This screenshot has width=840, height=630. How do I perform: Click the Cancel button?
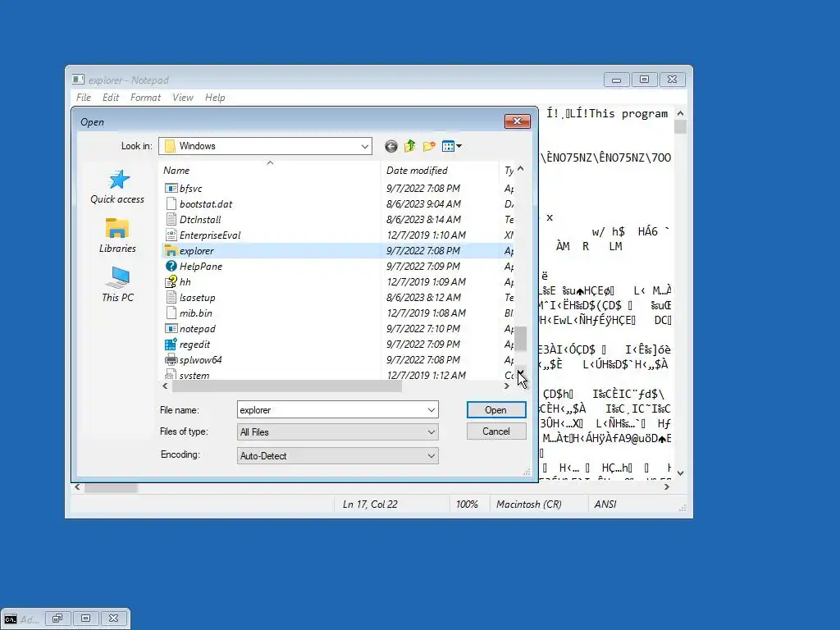pos(496,431)
